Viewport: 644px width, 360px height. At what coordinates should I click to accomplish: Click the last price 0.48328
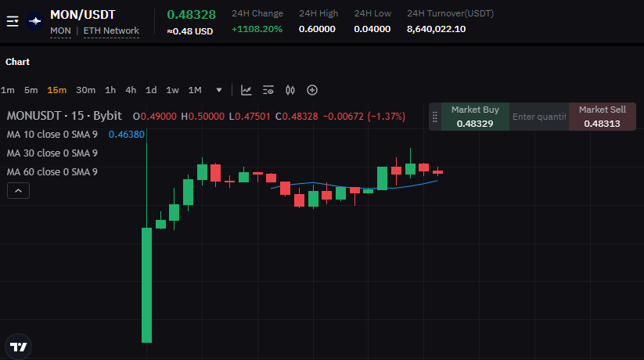[192, 15]
